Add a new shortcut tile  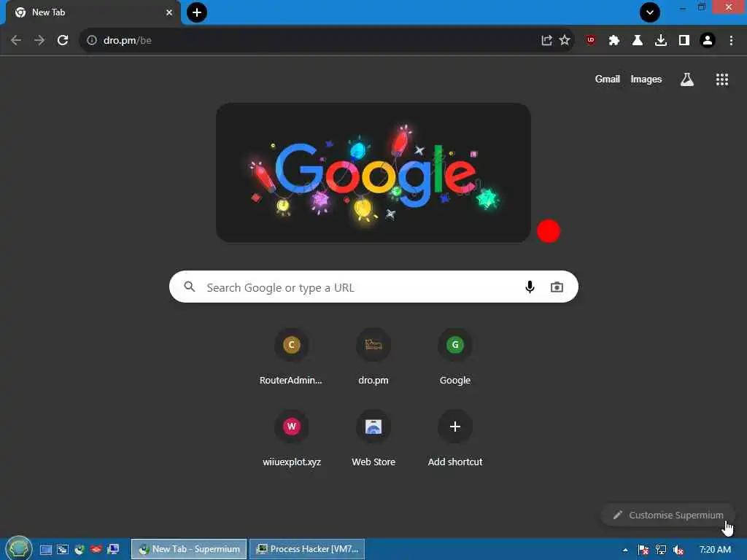tap(455, 439)
